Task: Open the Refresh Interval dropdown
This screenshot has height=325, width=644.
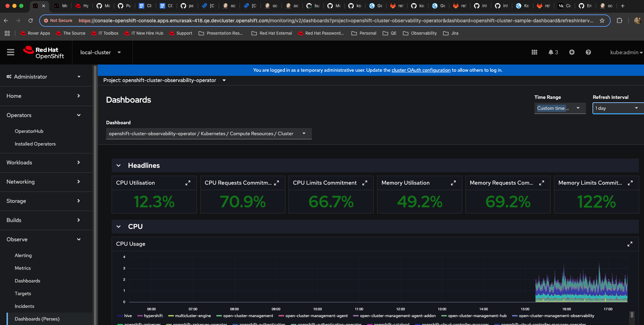Action: [x=618, y=108]
